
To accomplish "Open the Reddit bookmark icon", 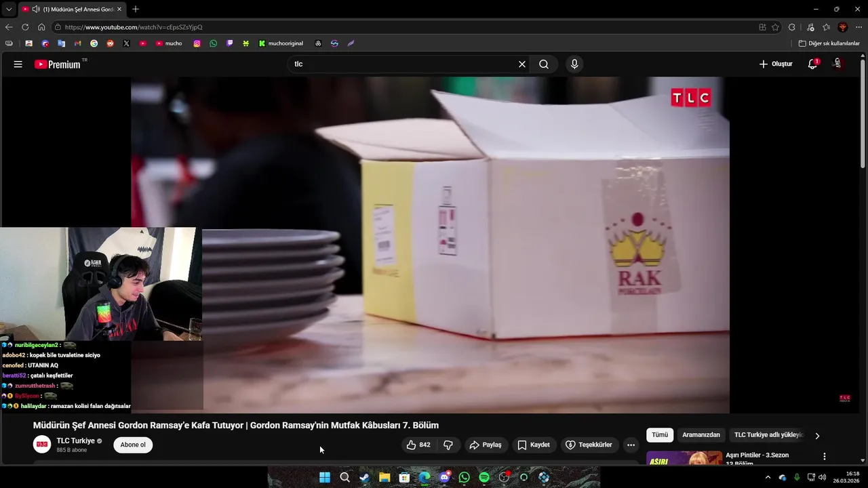I will [110, 43].
